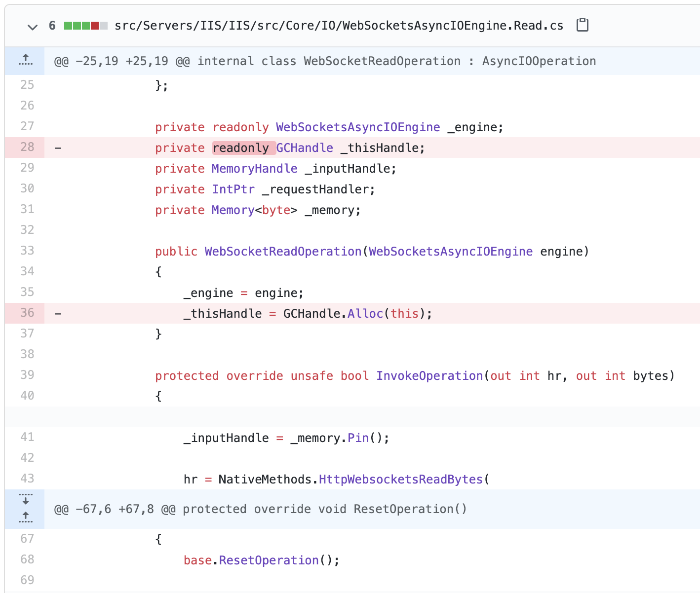Click the deletion marker on line 28
The height and width of the screenshot is (593, 700).
58,148
